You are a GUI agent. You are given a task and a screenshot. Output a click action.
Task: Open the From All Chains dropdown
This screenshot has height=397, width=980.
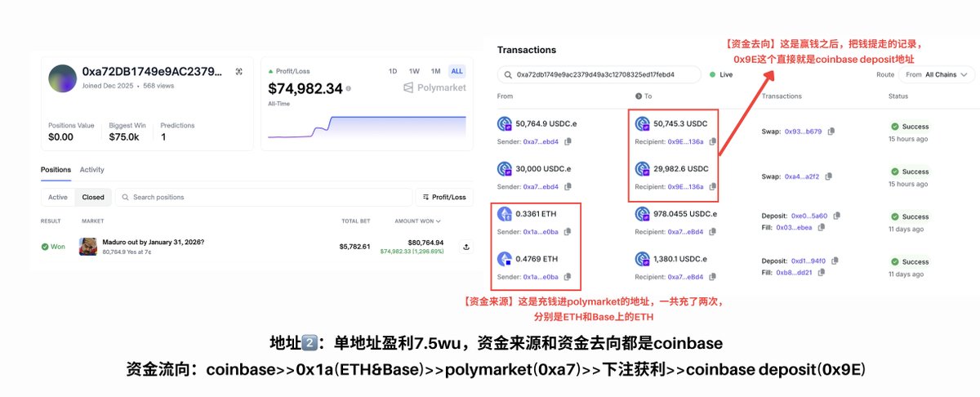click(x=936, y=74)
